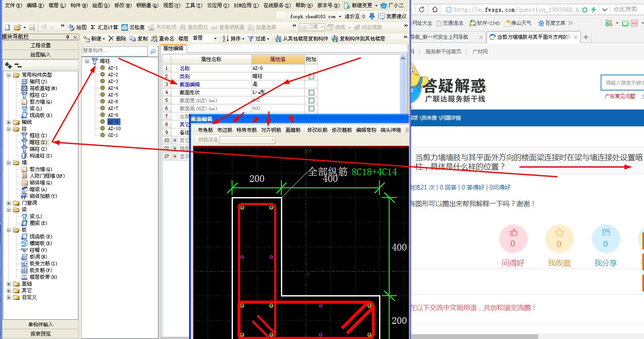Tick the 附加 checkbox in the 类别 row

pos(311,76)
